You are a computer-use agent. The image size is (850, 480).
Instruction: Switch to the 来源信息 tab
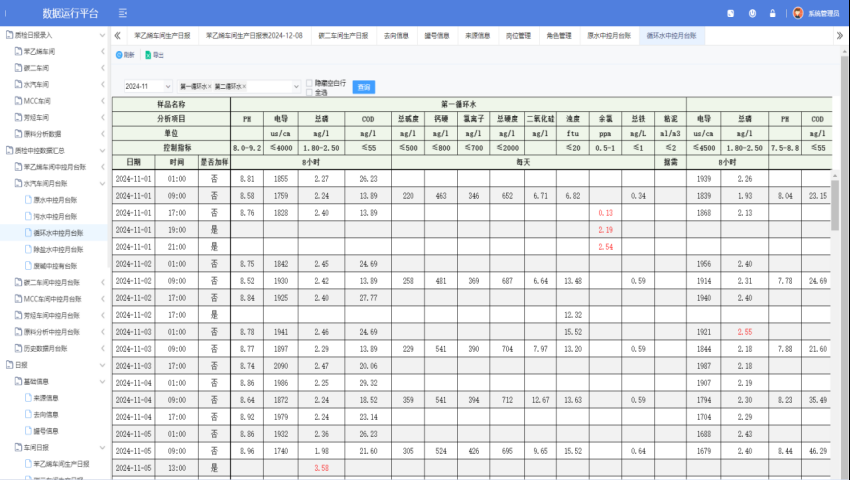click(x=478, y=36)
